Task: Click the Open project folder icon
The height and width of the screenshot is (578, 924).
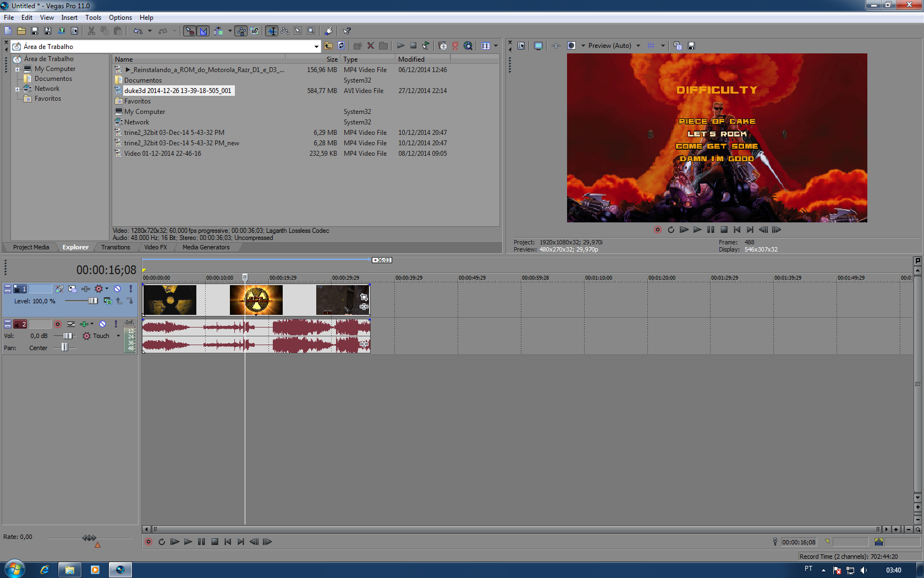Action: (x=21, y=31)
